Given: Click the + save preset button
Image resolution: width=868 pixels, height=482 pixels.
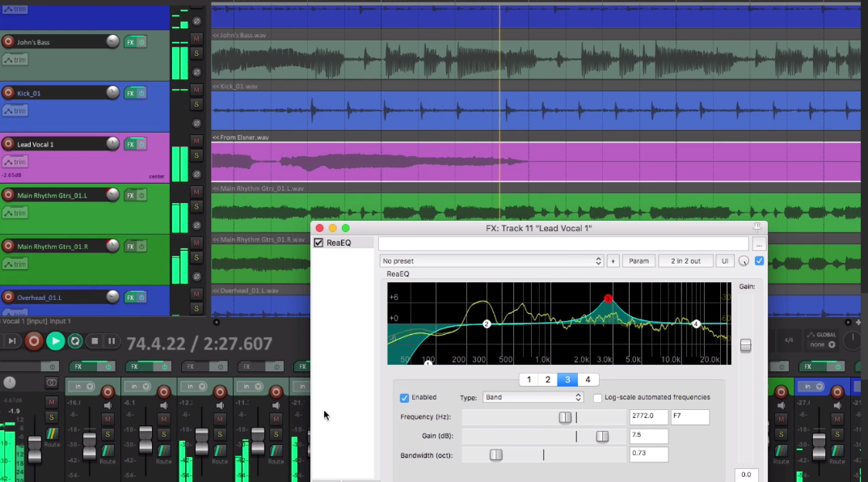Looking at the screenshot, I should tap(613, 261).
